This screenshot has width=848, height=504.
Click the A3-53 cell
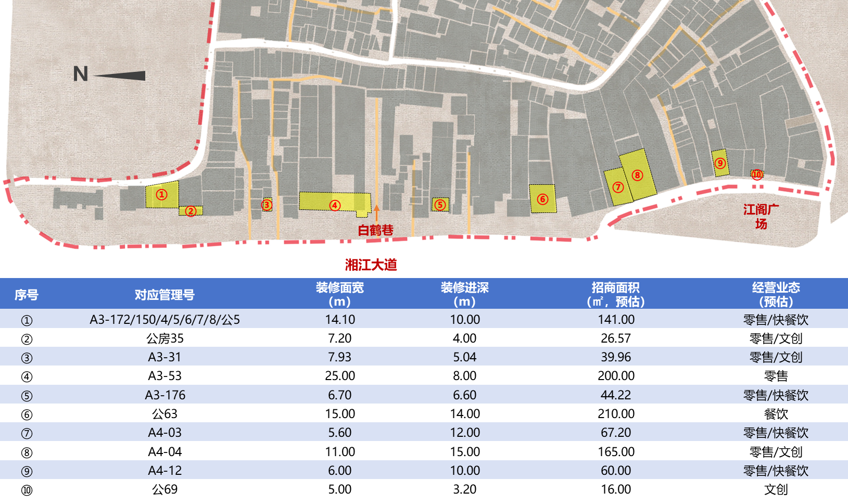tap(164, 376)
